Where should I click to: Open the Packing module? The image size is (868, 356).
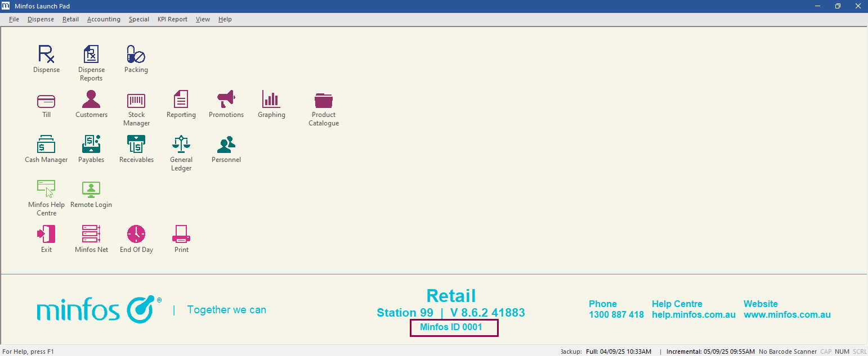click(136, 54)
